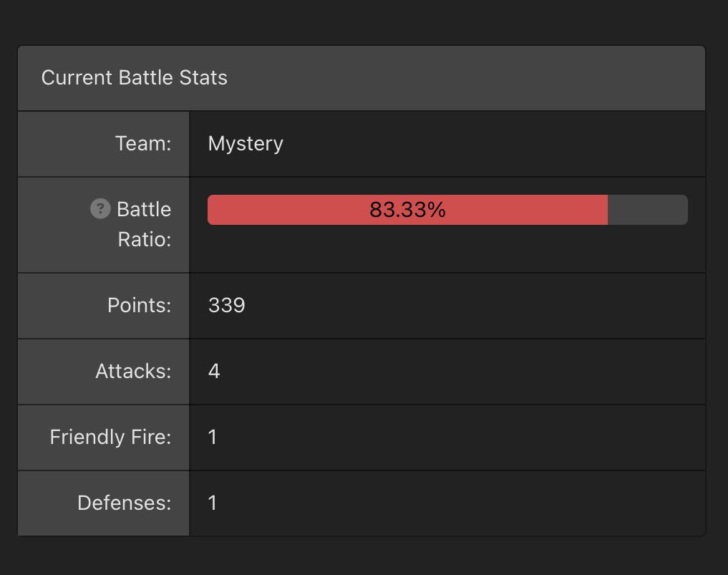Select the Attacks value 4
728x575 pixels.
pos(213,371)
